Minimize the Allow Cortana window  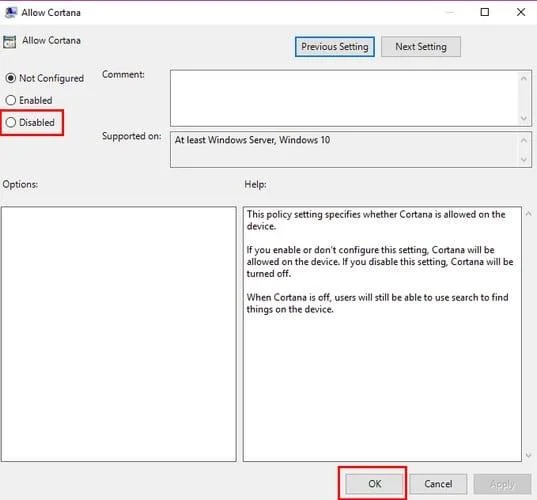click(x=449, y=12)
